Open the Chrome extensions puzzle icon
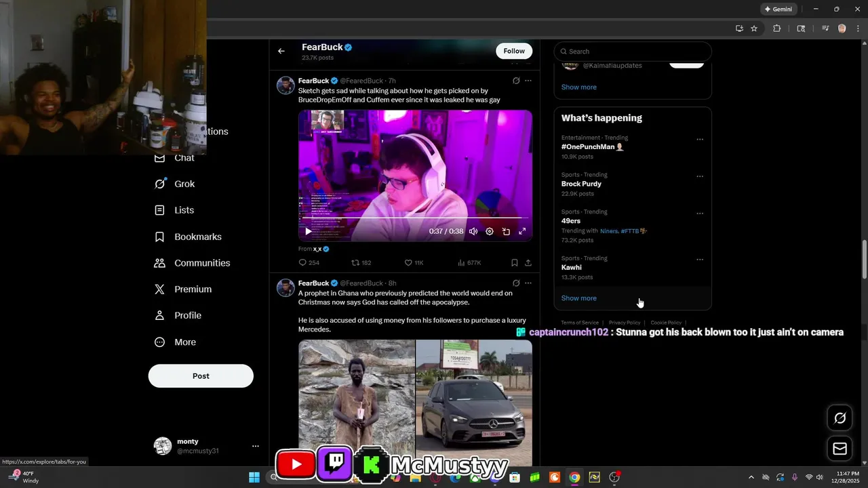The width and height of the screenshot is (868, 488). click(x=777, y=28)
